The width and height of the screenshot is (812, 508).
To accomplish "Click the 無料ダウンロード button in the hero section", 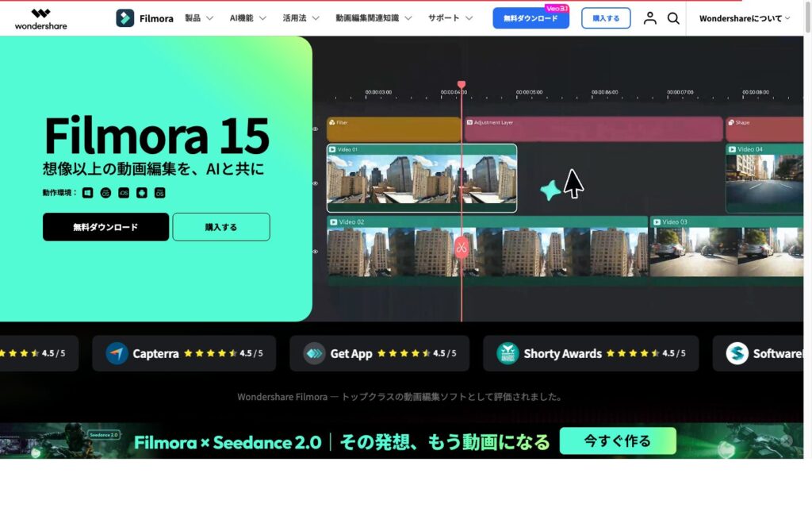I will [x=105, y=227].
